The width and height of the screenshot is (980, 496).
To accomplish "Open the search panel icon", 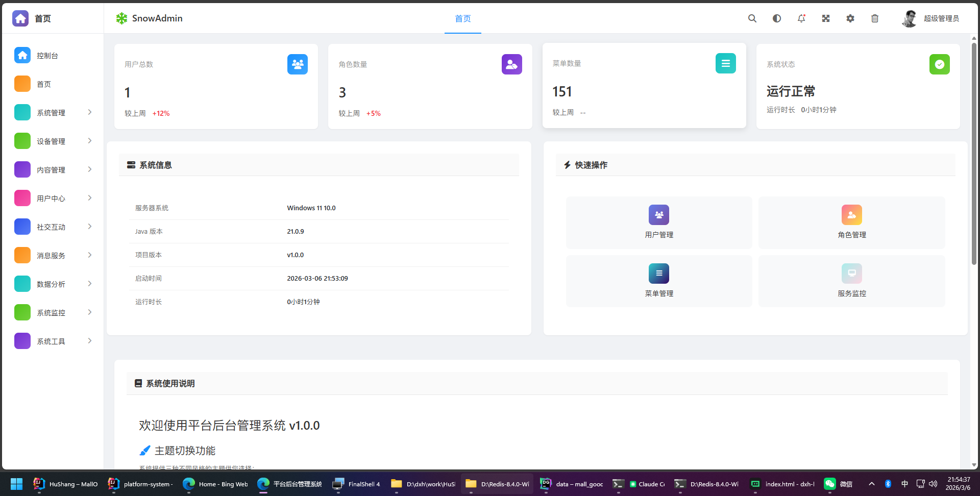I will pyautogui.click(x=752, y=18).
